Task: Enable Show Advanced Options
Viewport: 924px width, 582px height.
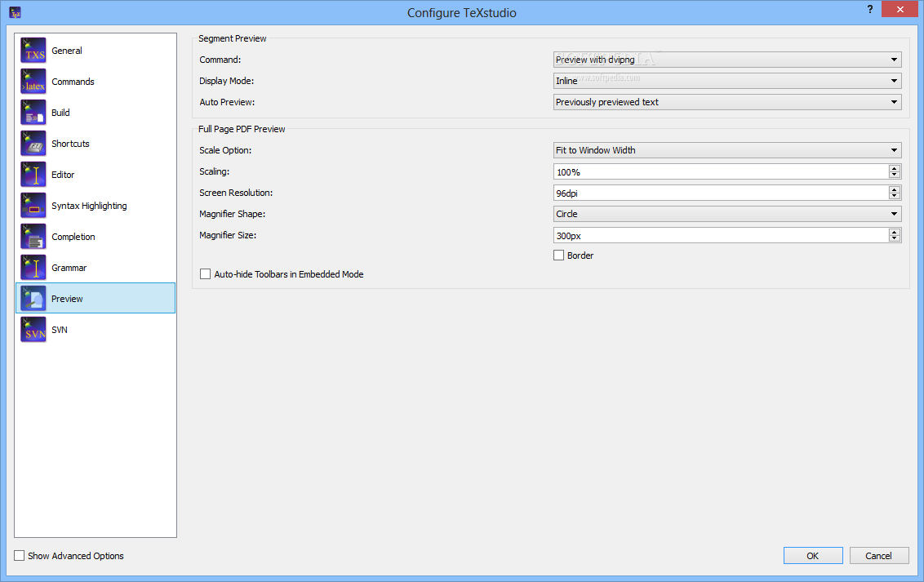Action: [x=20, y=556]
